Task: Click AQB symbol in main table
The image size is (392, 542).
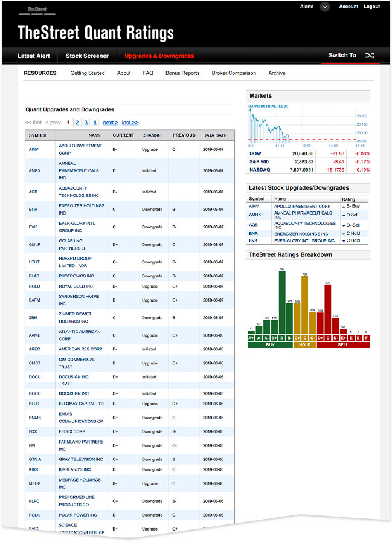Action: 33,192
